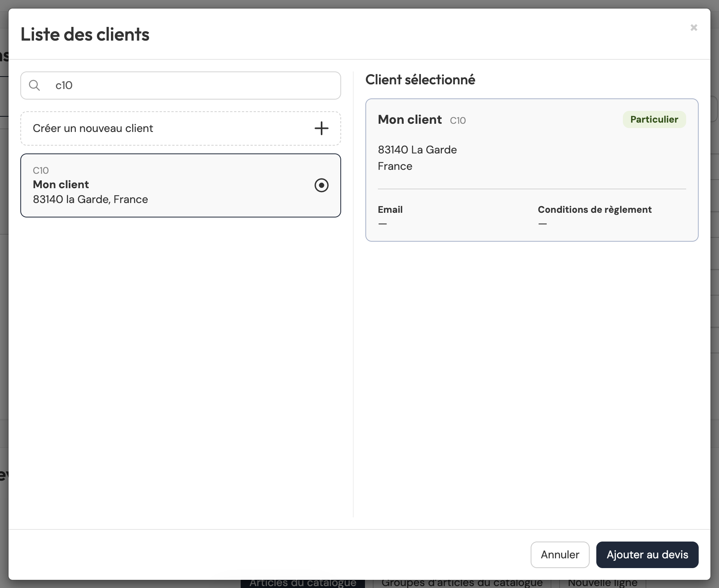Click the plus icon to create client

321,128
